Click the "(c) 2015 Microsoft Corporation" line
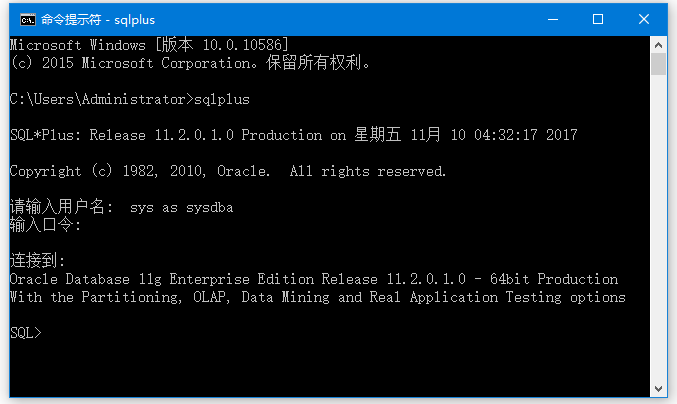This screenshot has width=677, height=404. point(190,63)
